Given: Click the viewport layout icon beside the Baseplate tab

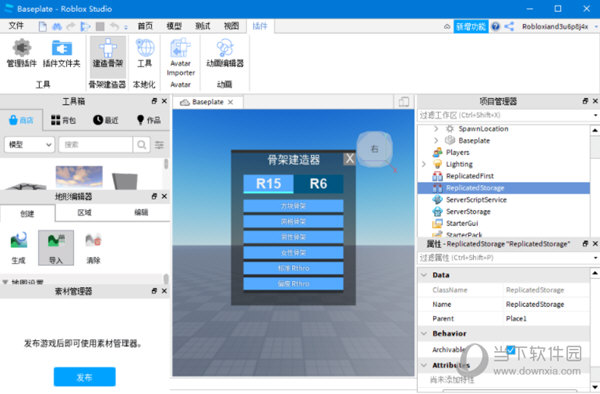Looking at the screenshot, I should pos(404,102).
